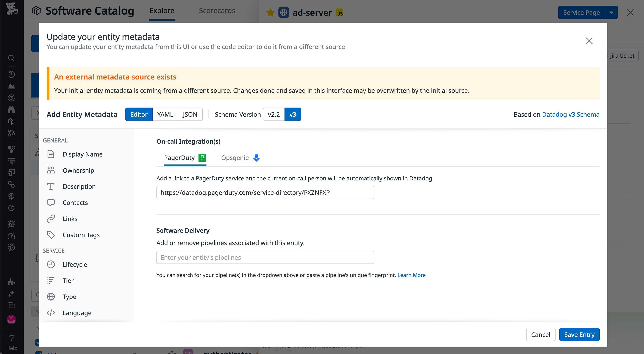Click the security shield icon
Image resolution: width=644 pixels, height=354 pixels.
[x=12, y=196]
